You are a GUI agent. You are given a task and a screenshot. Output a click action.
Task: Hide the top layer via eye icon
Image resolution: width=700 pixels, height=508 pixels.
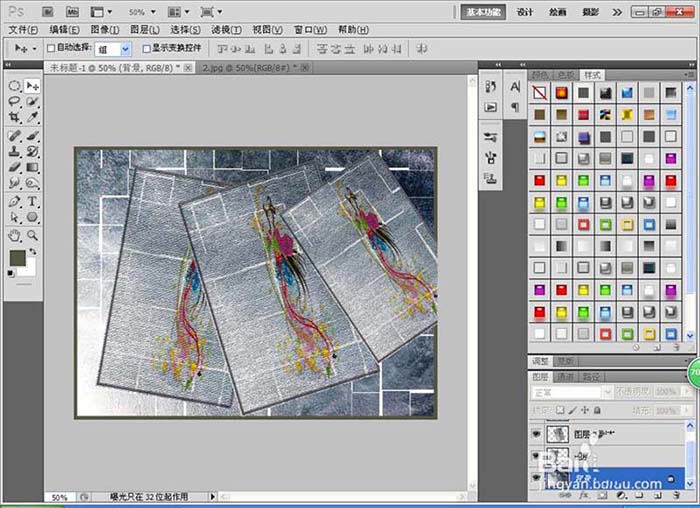tap(536, 433)
